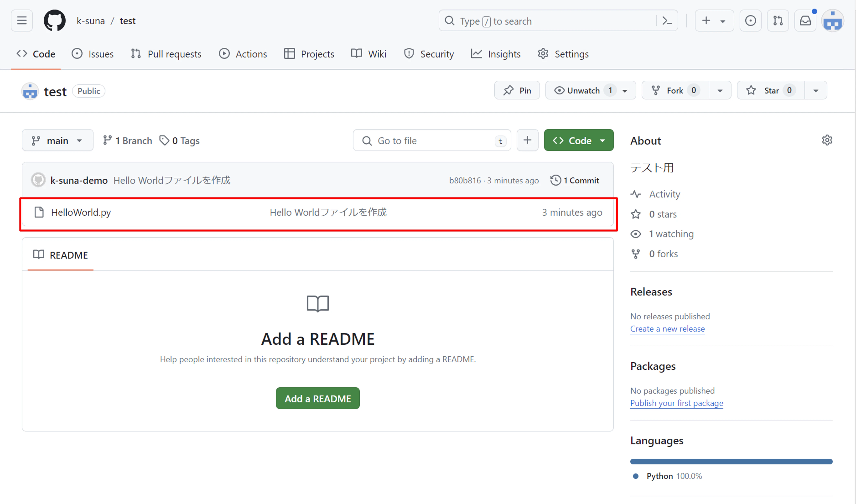856x504 pixels.
Task: Expand the Fork options dropdown arrow
Action: (x=720, y=90)
